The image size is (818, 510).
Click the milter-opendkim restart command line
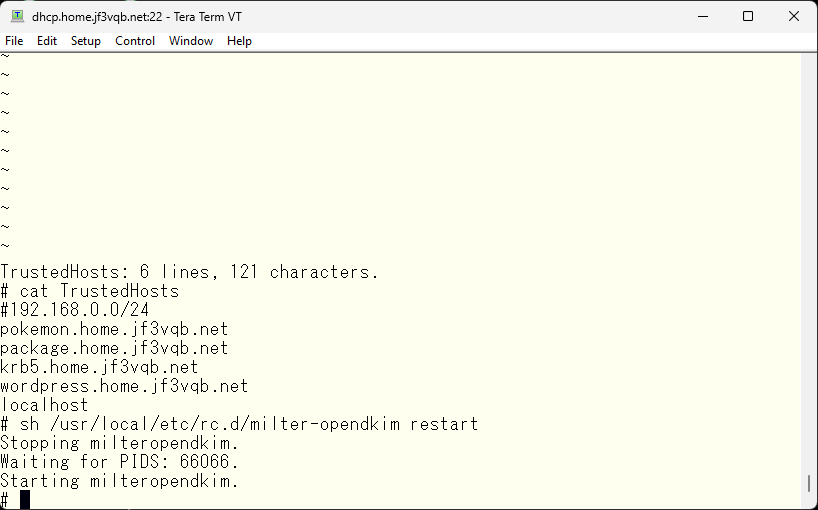(x=239, y=424)
